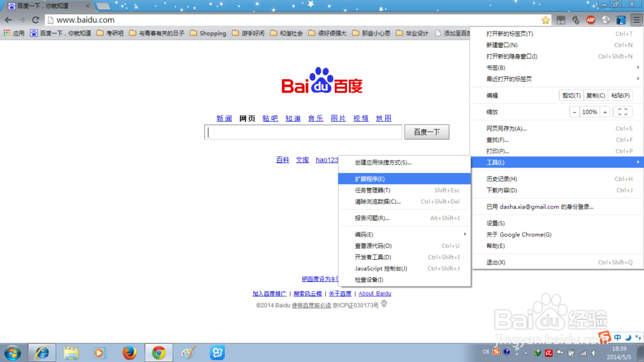Click the Chrome taskbar icon

coord(158,353)
